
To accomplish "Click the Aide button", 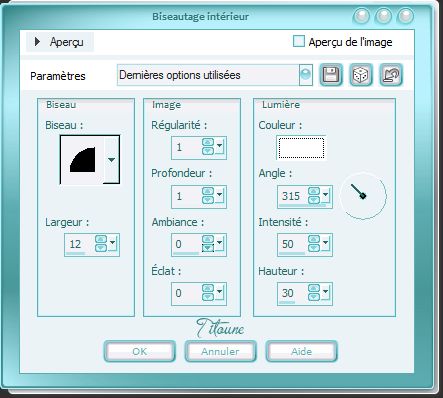I will click(x=301, y=351).
